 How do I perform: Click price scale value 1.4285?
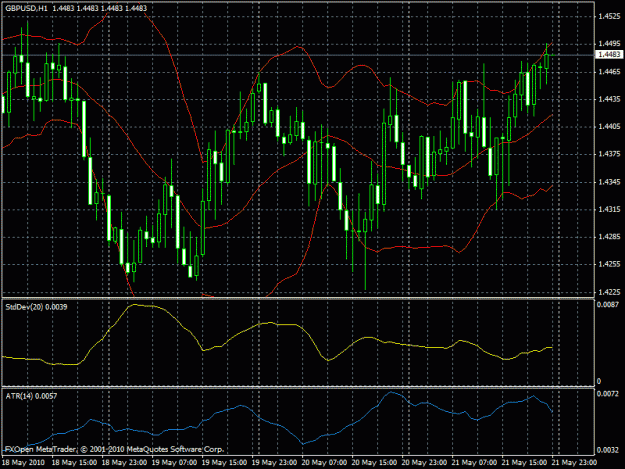tap(609, 237)
